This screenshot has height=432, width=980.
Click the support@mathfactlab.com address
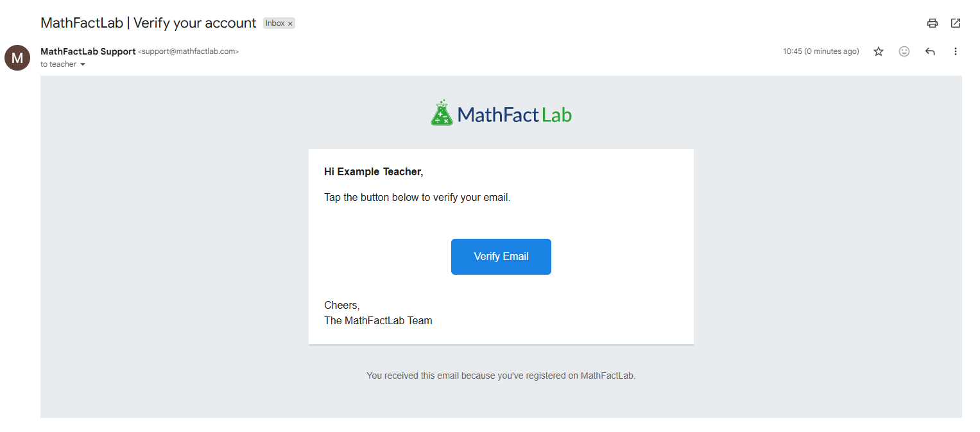[x=189, y=51]
